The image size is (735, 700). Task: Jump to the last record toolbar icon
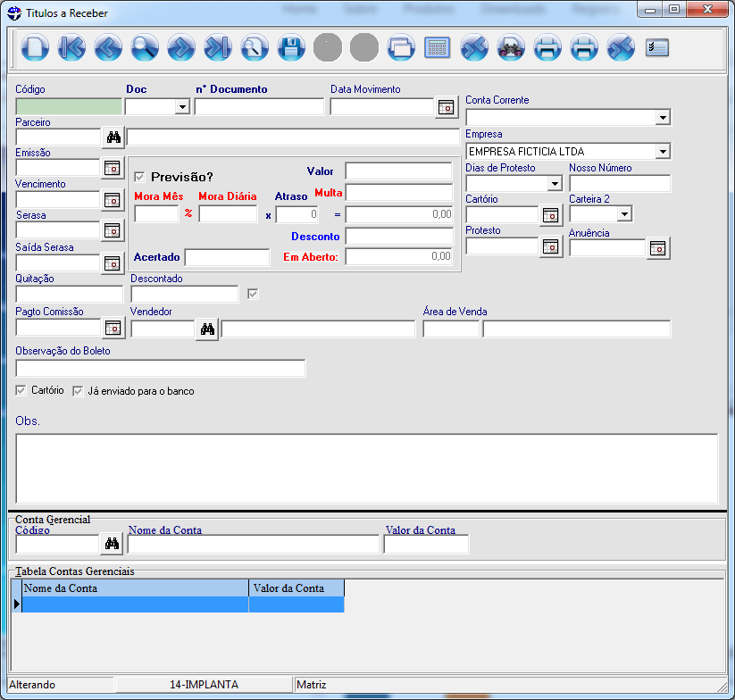[x=218, y=47]
